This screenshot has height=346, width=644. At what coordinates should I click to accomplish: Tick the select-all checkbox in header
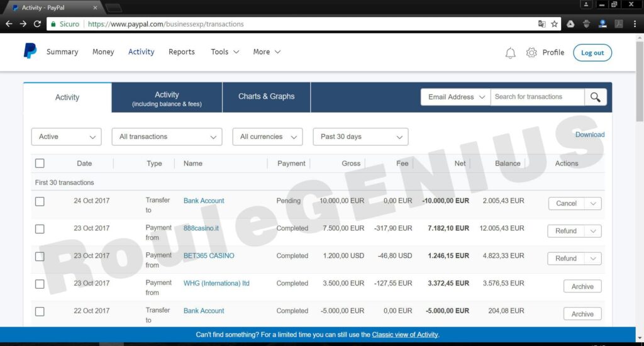point(40,163)
